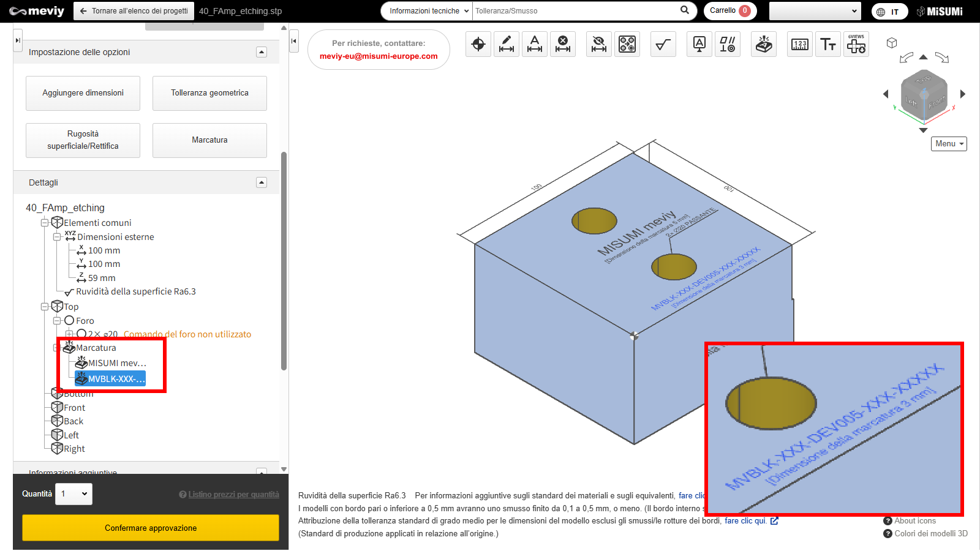This screenshot has height=551, width=980.
Task: Click the geometric tolerance symbols icon
Action: click(x=728, y=44)
